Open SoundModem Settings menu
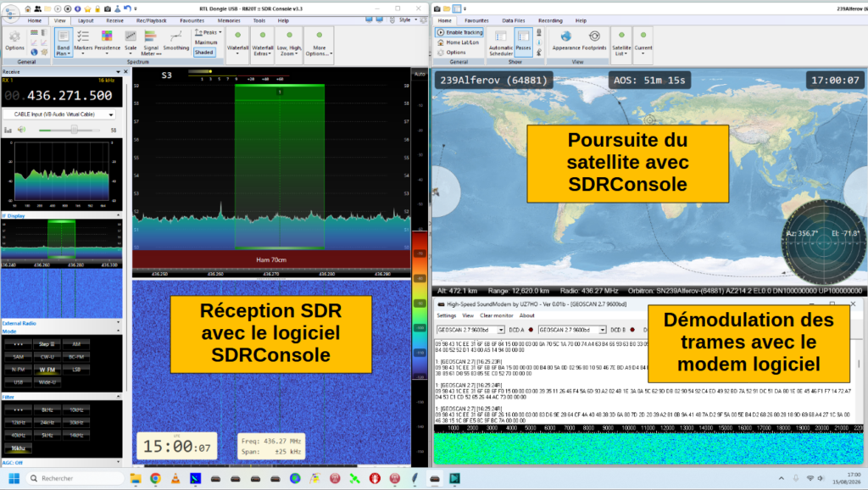 click(446, 315)
